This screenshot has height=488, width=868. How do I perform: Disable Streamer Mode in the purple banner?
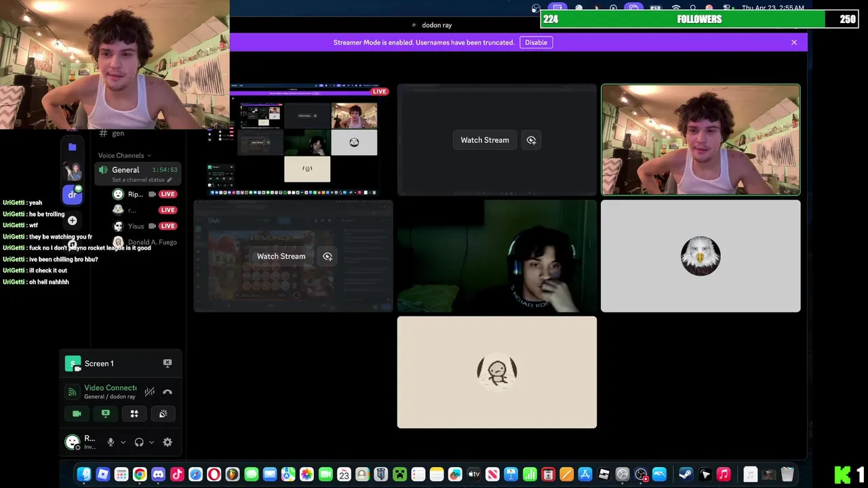click(x=536, y=42)
